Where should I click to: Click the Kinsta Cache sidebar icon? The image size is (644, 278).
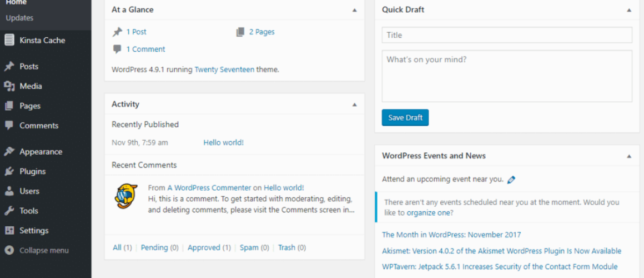click(x=9, y=40)
